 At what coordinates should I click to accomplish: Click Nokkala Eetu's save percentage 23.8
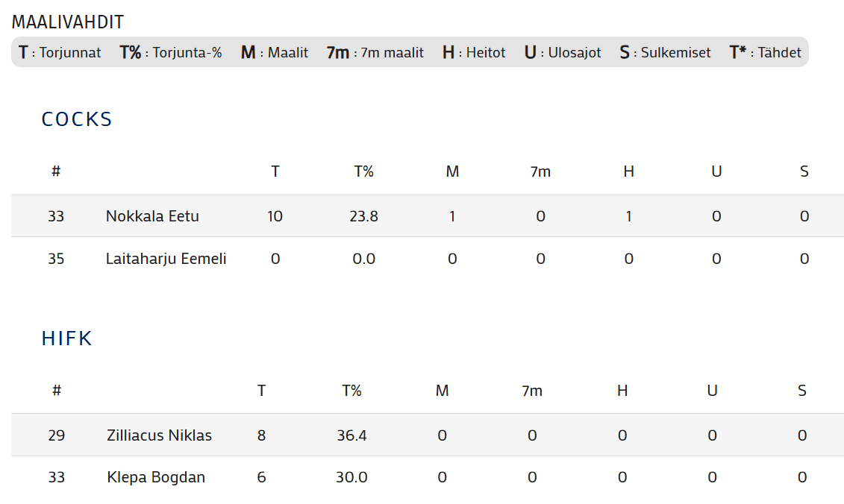(x=363, y=216)
